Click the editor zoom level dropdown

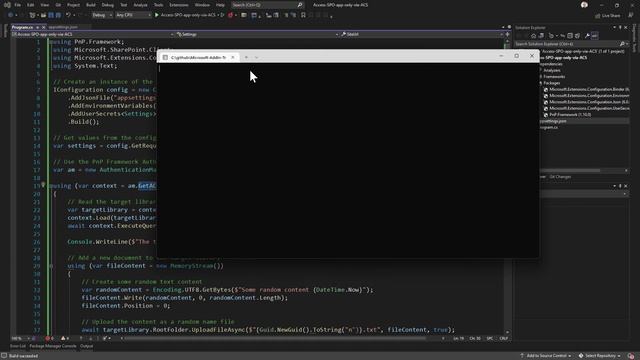20,338
